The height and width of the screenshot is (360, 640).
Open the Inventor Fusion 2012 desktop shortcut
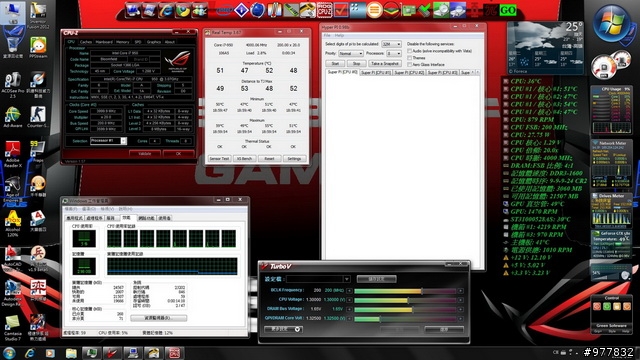click(38, 16)
